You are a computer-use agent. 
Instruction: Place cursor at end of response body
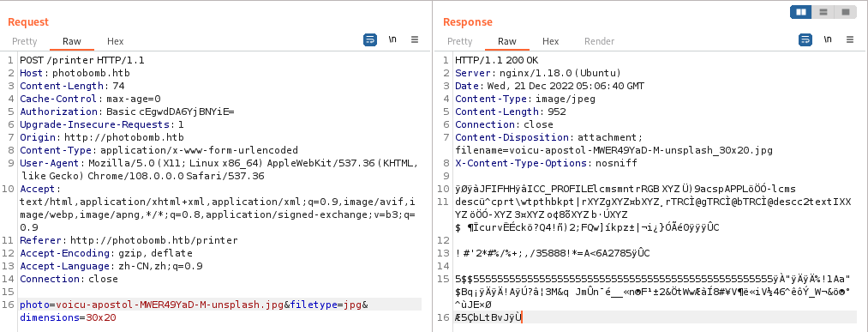pyautogui.click(x=522, y=317)
